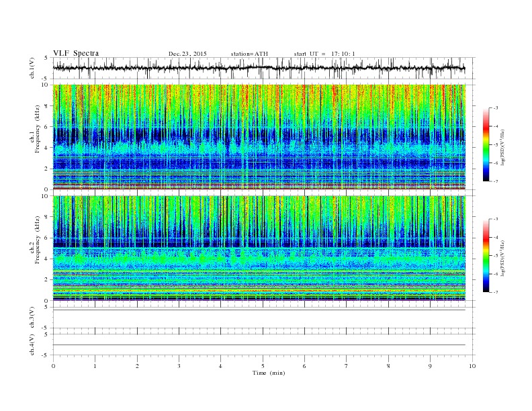This screenshot has height=411, width=532.
Task: Click the "ch.4(V)" axis label
Action: tap(32, 345)
